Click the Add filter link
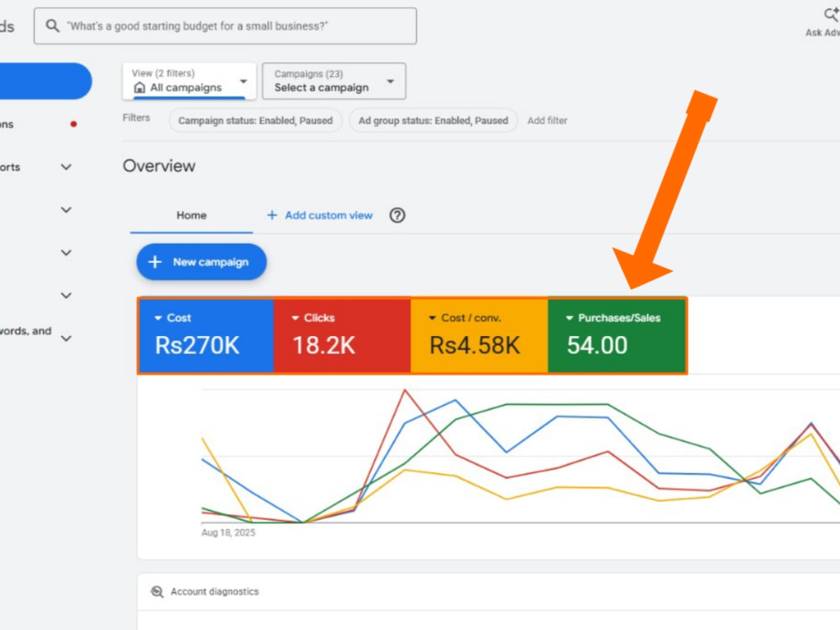 (x=547, y=120)
